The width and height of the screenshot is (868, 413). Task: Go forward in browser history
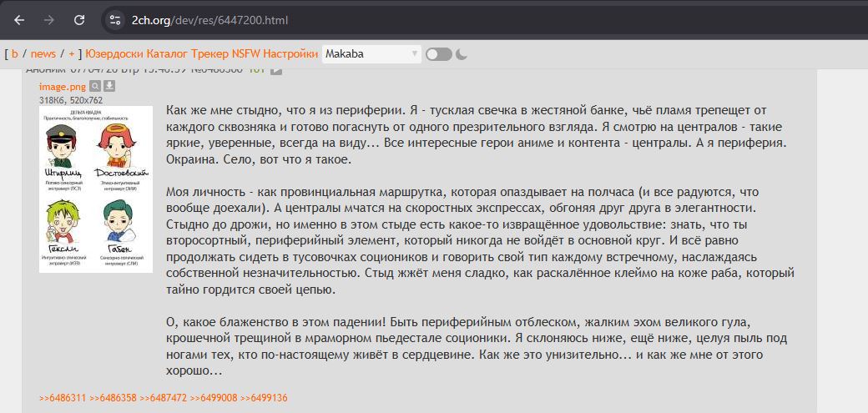click(48, 21)
